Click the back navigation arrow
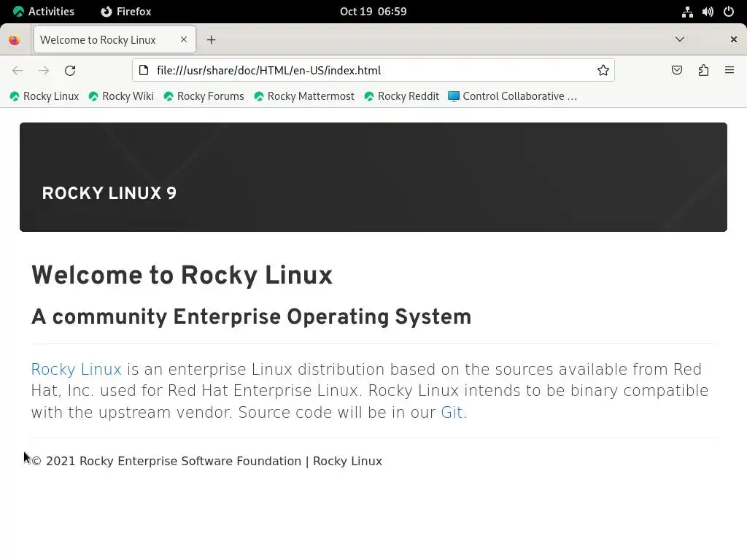The height and width of the screenshot is (560, 747). click(x=18, y=71)
